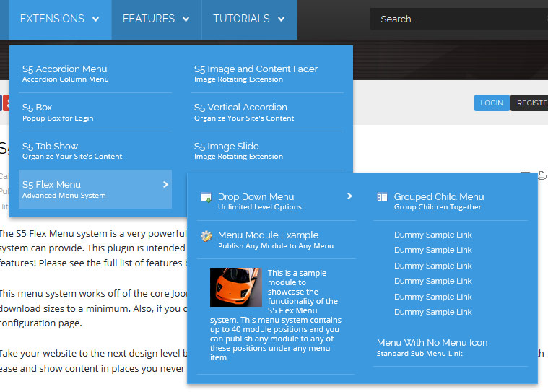The image size is (548, 392).
Task: Open Menu Module Example entry
Action: pos(277,240)
